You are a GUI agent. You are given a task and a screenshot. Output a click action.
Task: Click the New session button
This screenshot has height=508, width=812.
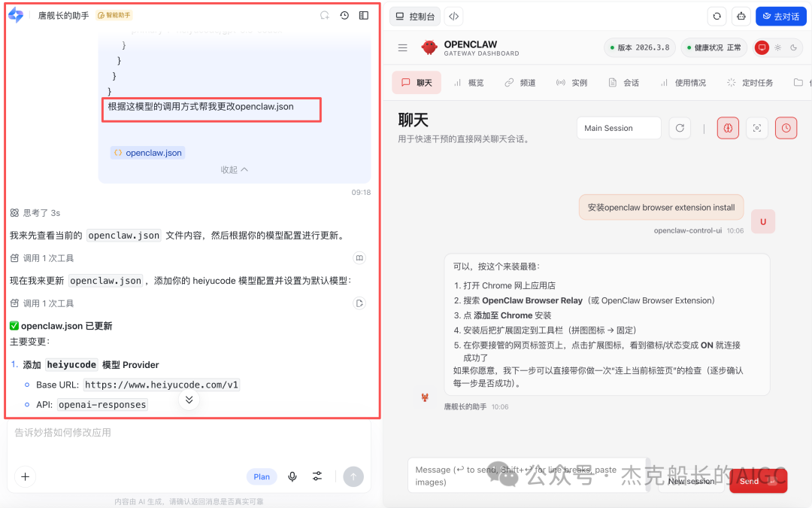point(692,481)
